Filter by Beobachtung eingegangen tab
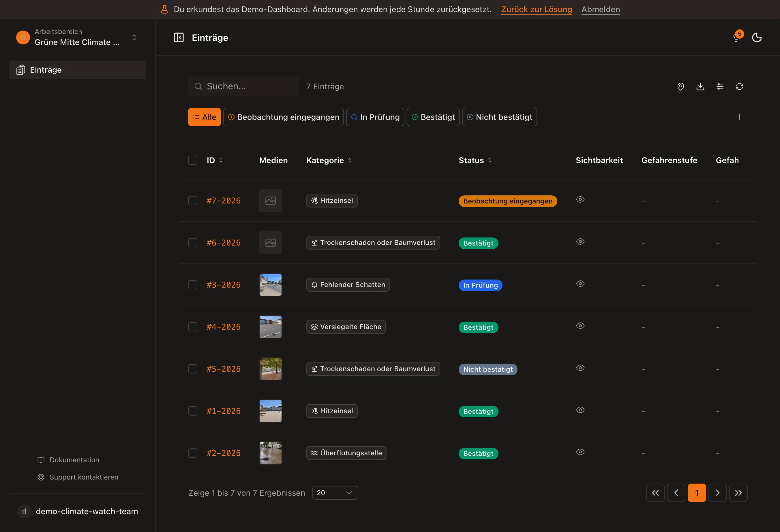Image resolution: width=780 pixels, height=532 pixels. (284, 117)
